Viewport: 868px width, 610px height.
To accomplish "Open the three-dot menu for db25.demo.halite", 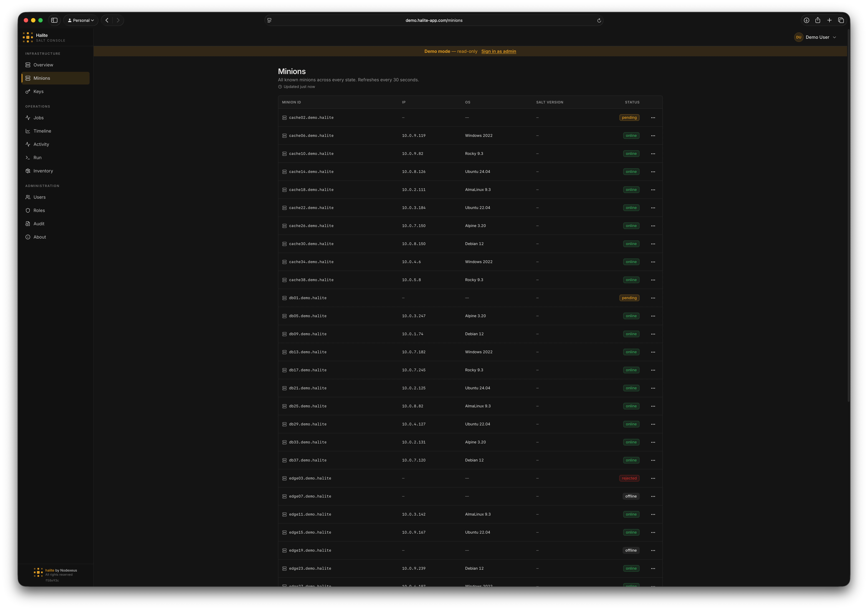I will click(x=653, y=406).
